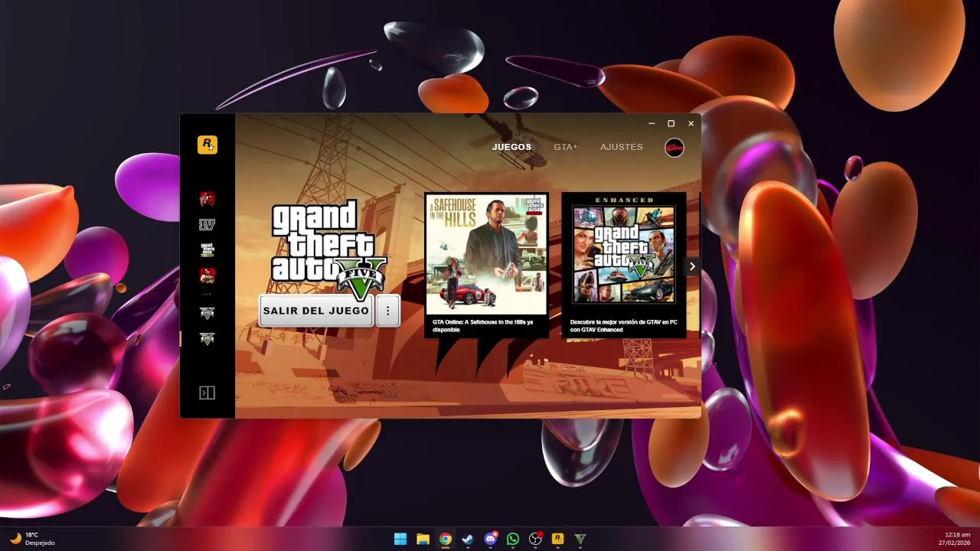Screen dimensions: 980x551
Task: Click 'GTA Online: A Safehouse in the Hills ya disponible'
Action: tap(482, 326)
